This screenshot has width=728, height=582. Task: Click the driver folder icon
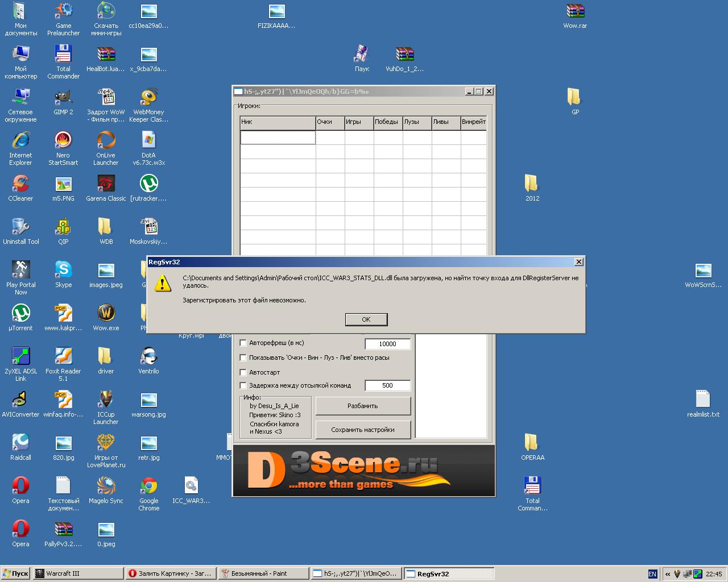(x=106, y=361)
